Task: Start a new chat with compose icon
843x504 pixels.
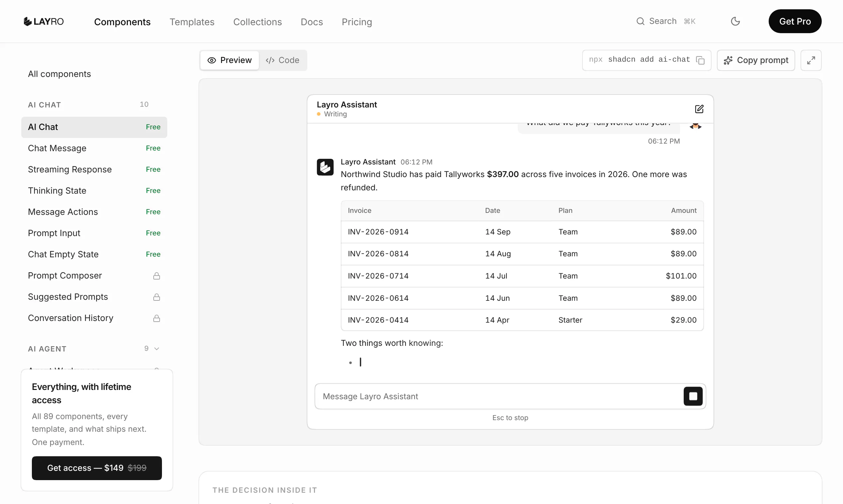Action: [x=699, y=109]
